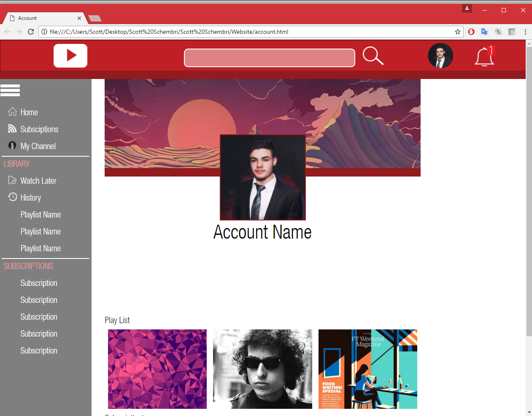Click the red play logo button
Image resolution: width=532 pixels, height=416 pixels.
pos(70,56)
